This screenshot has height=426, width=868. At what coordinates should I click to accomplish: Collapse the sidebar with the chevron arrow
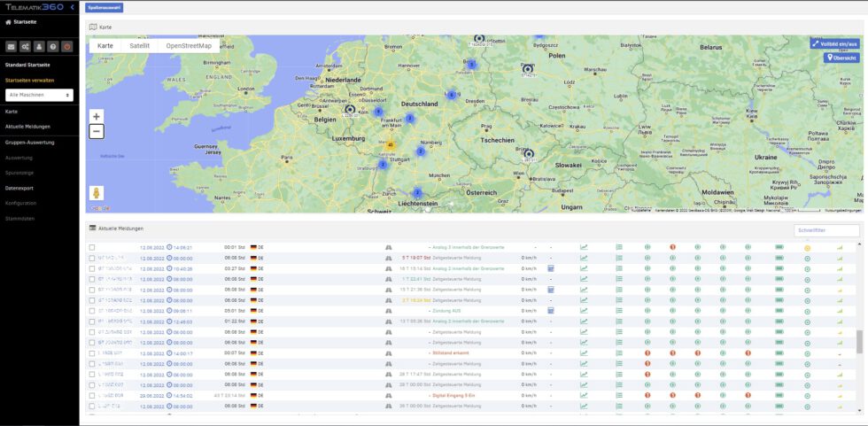(x=72, y=8)
